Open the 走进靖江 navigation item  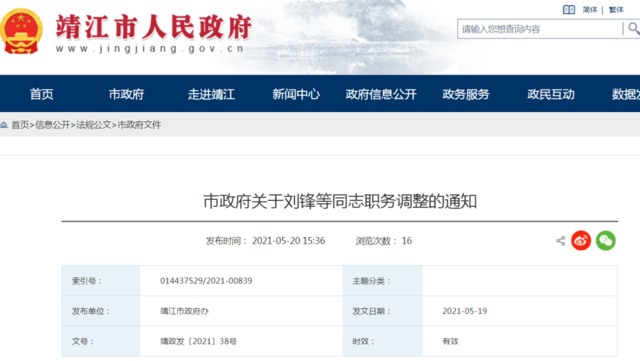[211, 94]
